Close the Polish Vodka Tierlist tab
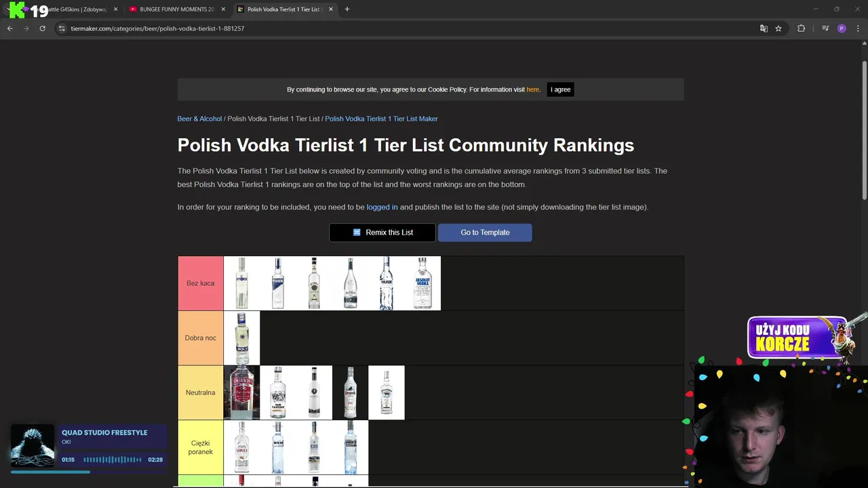The image size is (868, 488). [331, 9]
